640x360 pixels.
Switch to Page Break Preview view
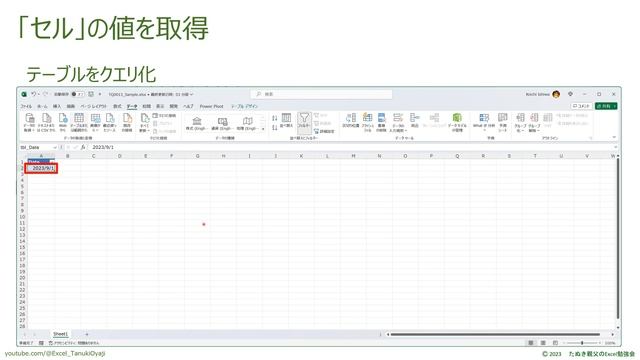(555, 343)
